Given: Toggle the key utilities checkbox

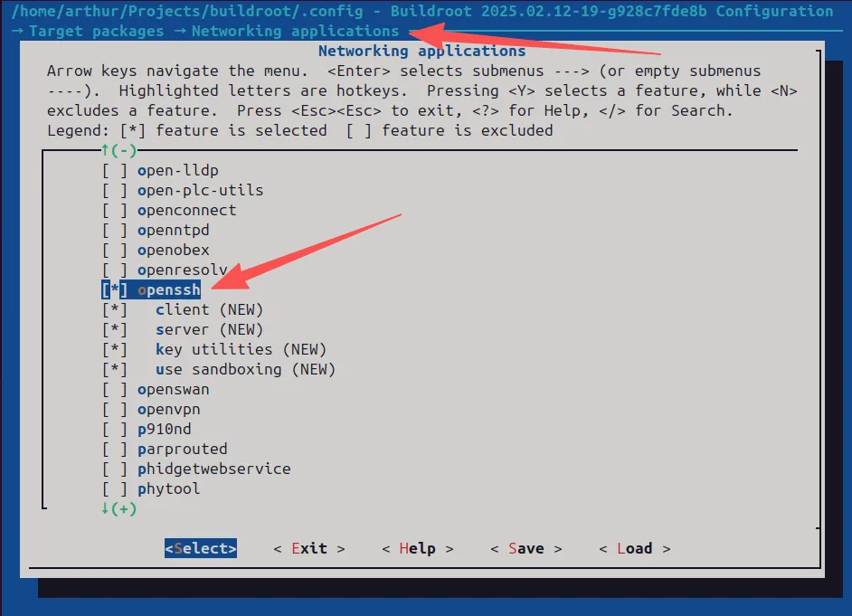Looking at the screenshot, I should (115, 350).
